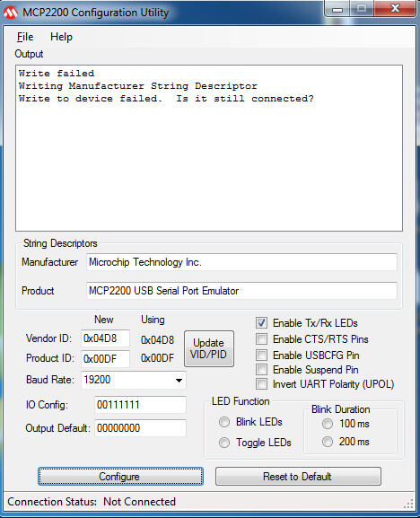Enable CTS/RTS Pins checkbox

[x=261, y=339]
